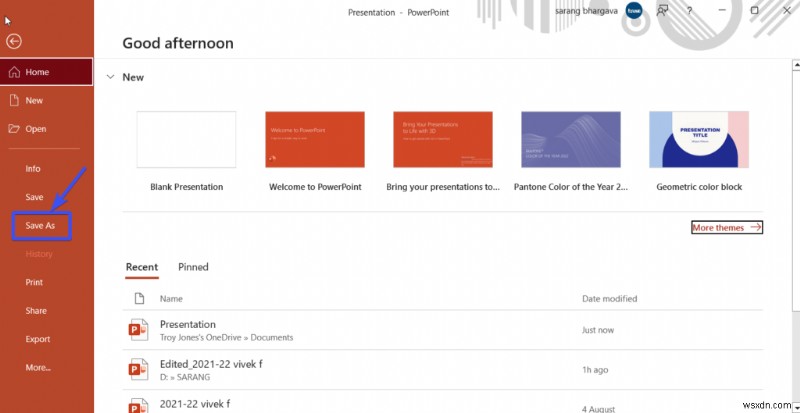This screenshot has width=800, height=413.
Task: Select the Blank Presentation thumbnail
Action: click(x=186, y=139)
